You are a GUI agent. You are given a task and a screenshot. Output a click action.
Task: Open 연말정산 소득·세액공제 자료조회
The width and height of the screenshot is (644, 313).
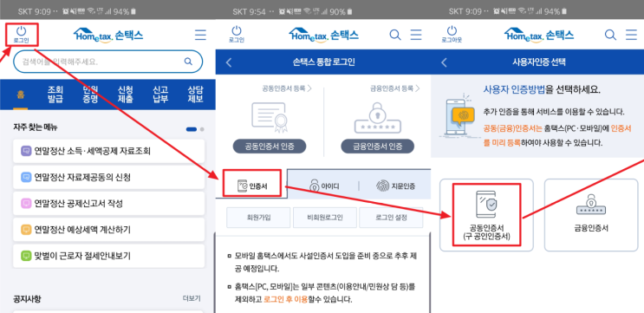tap(109, 152)
